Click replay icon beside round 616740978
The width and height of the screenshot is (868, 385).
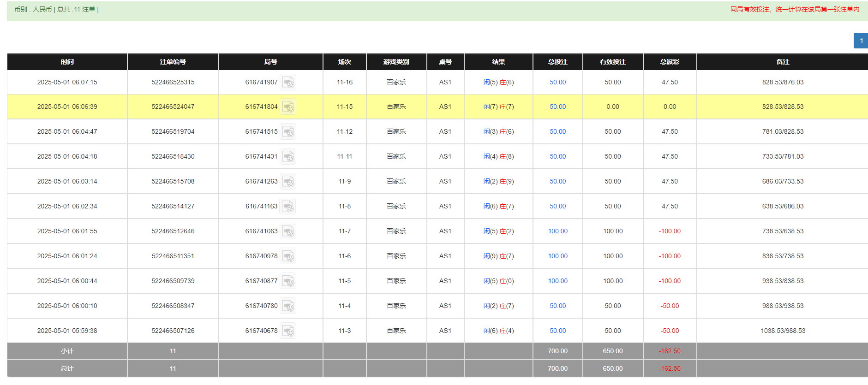click(x=288, y=256)
